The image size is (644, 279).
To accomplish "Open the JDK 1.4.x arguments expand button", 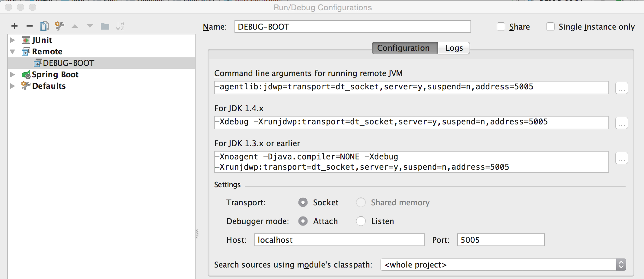I will (x=621, y=123).
